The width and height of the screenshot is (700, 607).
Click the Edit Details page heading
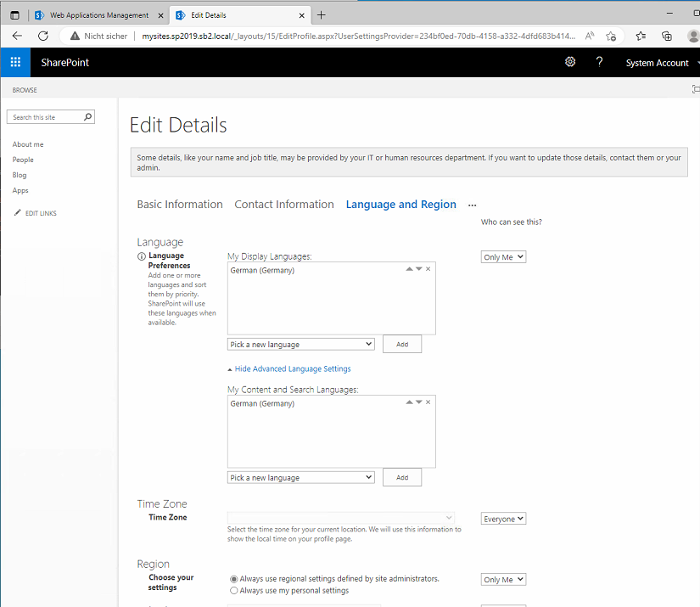(x=178, y=125)
